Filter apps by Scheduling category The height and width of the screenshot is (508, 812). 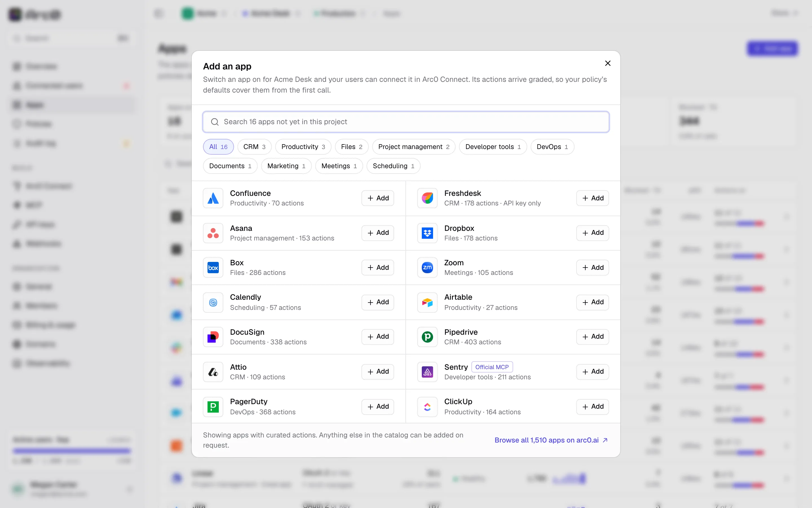point(393,166)
